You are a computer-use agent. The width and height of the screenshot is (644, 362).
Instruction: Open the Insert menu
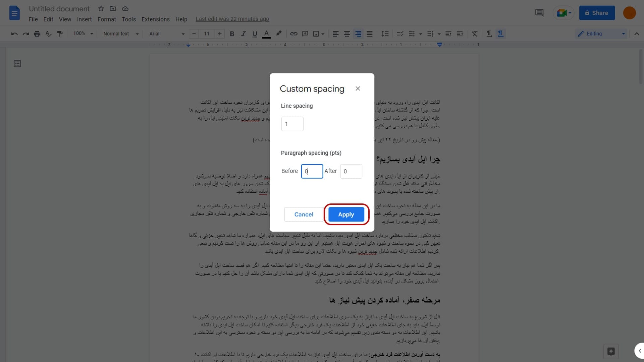tap(84, 19)
